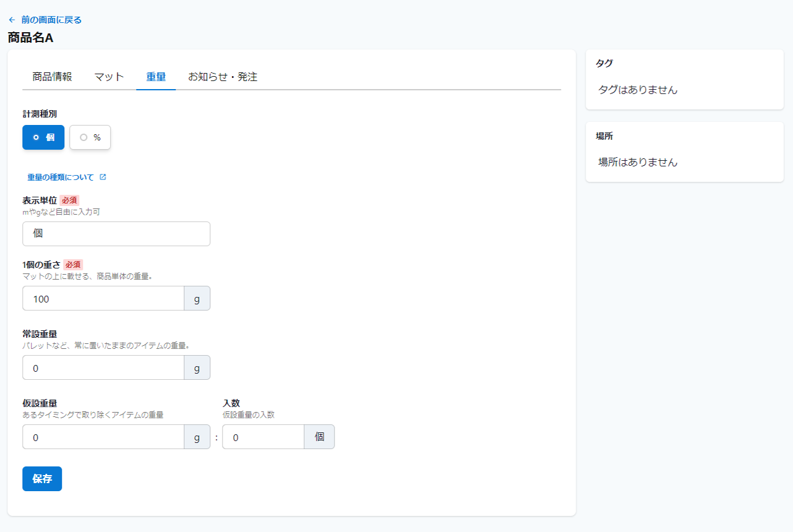Click external link icon beside 重量の種類について

tap(103, 177)
